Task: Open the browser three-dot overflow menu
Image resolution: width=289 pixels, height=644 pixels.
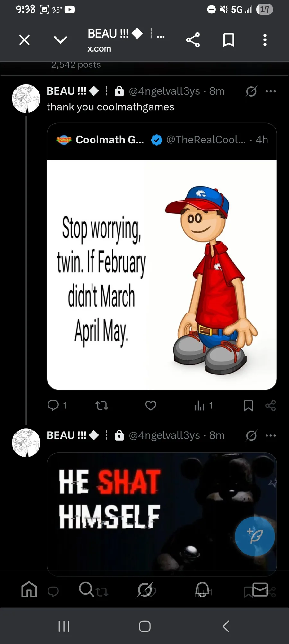Action: [x=265, y=40]
